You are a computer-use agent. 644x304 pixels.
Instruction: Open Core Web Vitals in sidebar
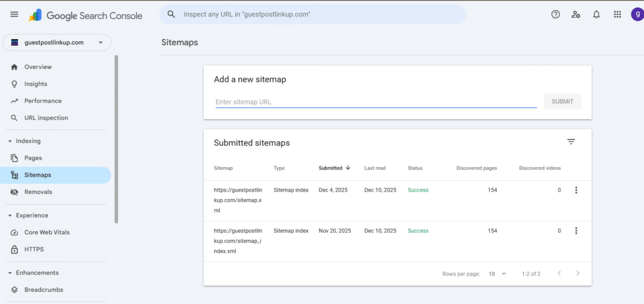tap(47, 232)
